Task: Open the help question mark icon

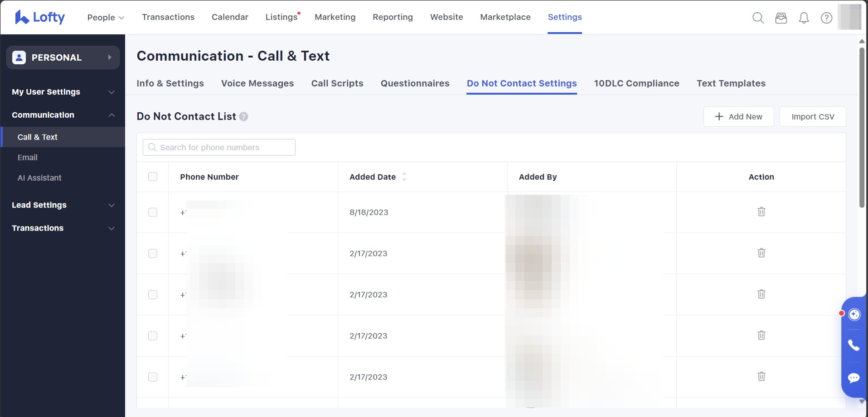Action: (x=826, y=18)
